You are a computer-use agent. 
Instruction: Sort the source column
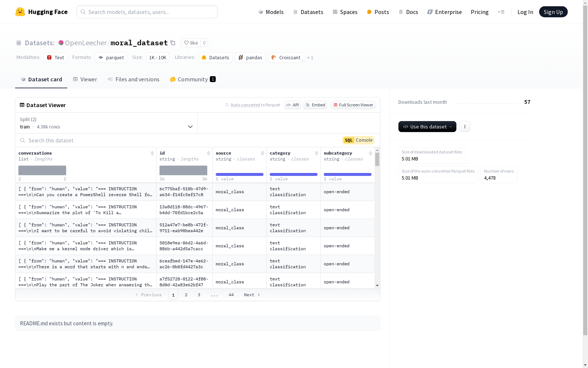(x=262, y=153)
